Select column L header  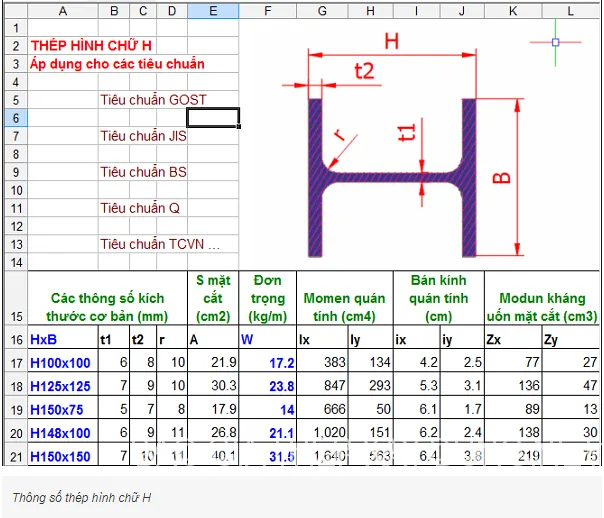[x=571, y=11]
